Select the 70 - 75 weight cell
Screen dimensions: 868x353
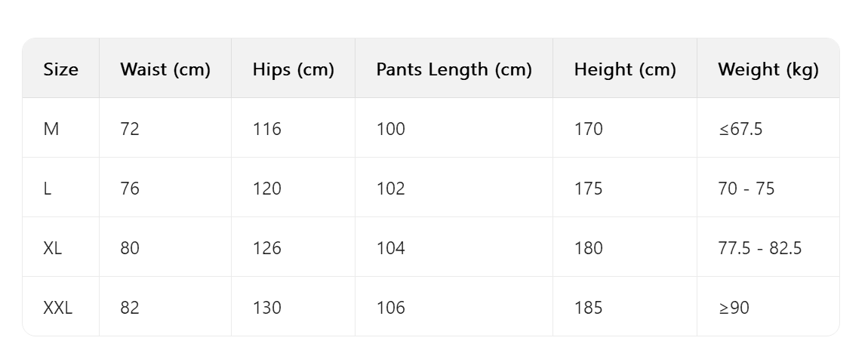pos(746,188)
